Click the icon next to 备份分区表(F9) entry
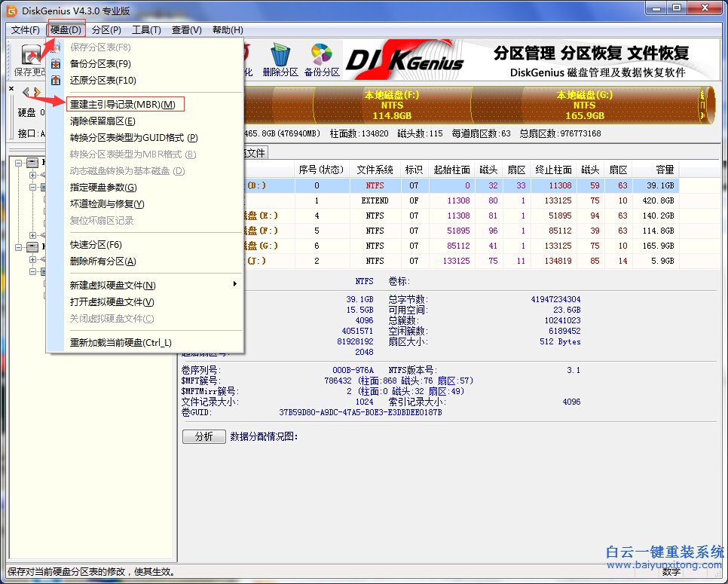 click(54, 64)
